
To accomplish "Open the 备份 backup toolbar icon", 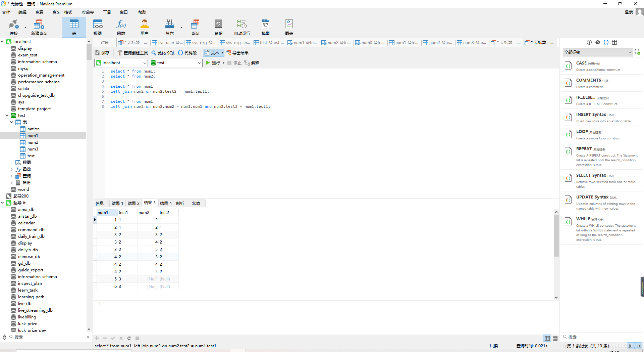I will [218, 27].
